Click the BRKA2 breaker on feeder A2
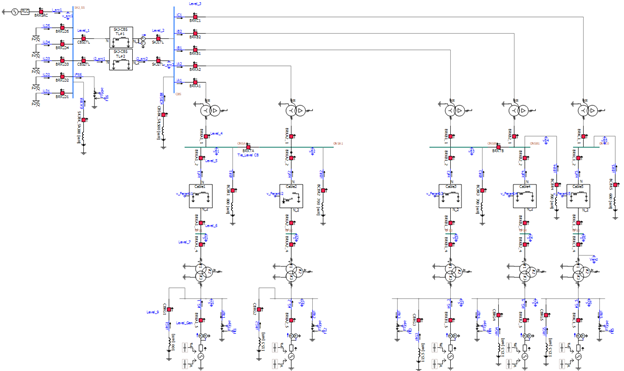This screenshot has width=624, height=371. tap(195, 66)
